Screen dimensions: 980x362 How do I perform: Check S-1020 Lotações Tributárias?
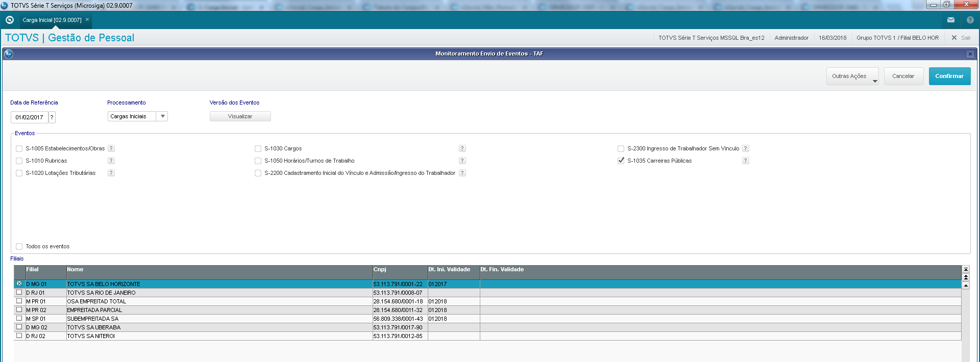(19, 173)
